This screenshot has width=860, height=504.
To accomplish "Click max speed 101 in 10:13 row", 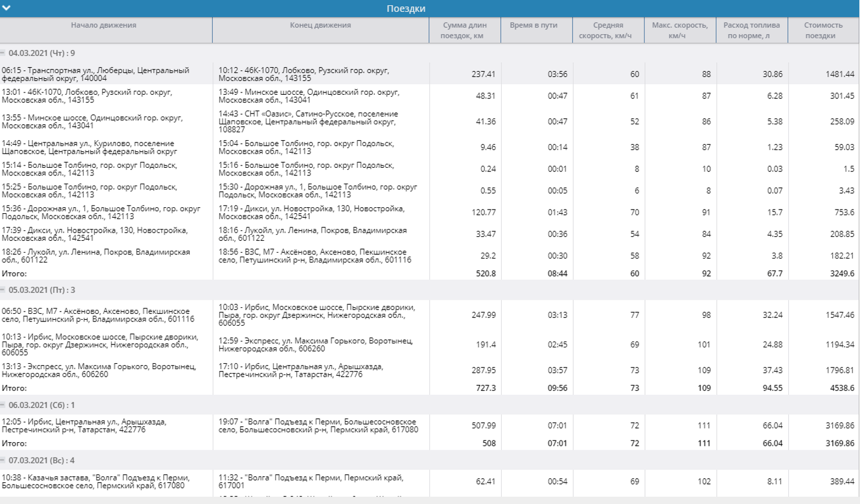I will 704,344.
